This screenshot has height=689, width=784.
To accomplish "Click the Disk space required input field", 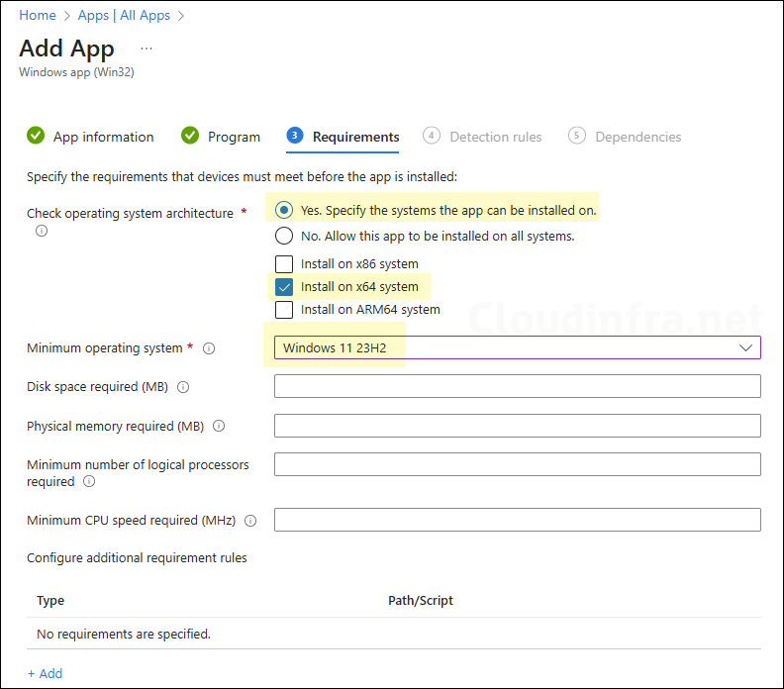I will click(517, 386).
